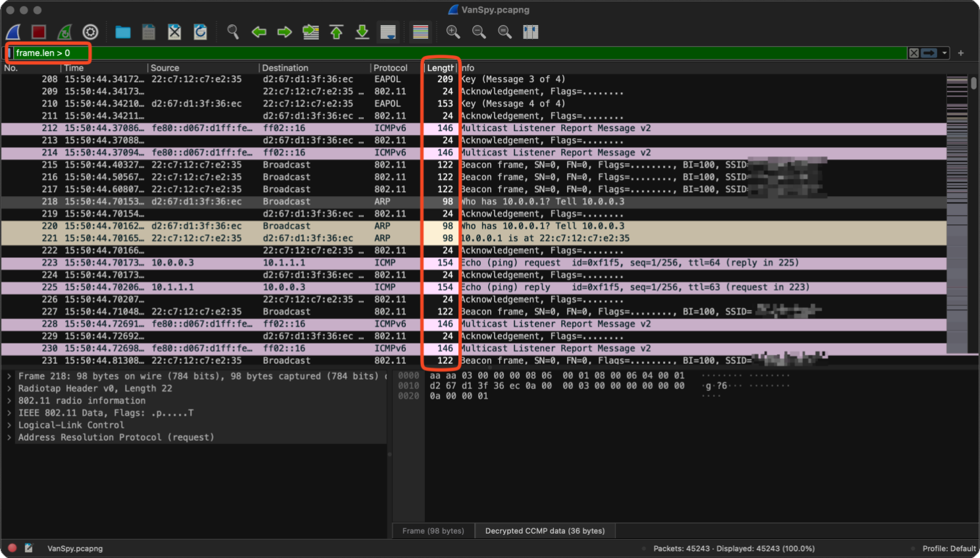Reset text zoom to normal size
This screenshot has width=980, height=558.
point(504,32)
